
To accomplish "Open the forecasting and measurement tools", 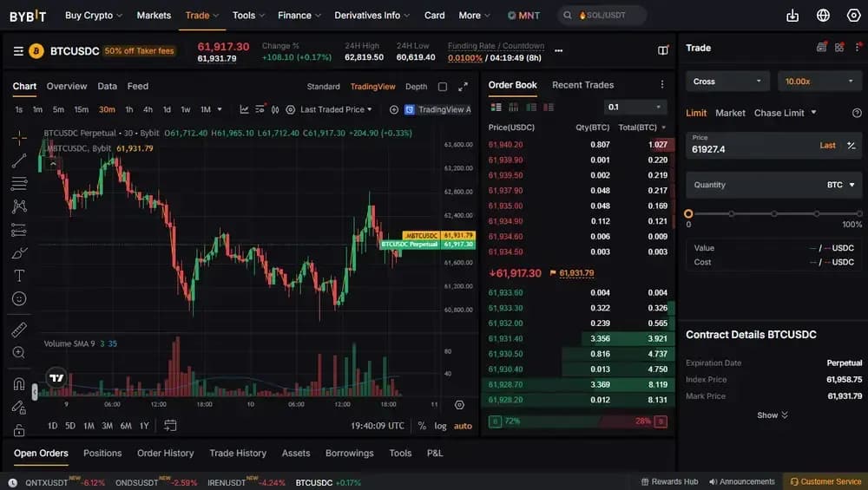I will click(19, 230).
